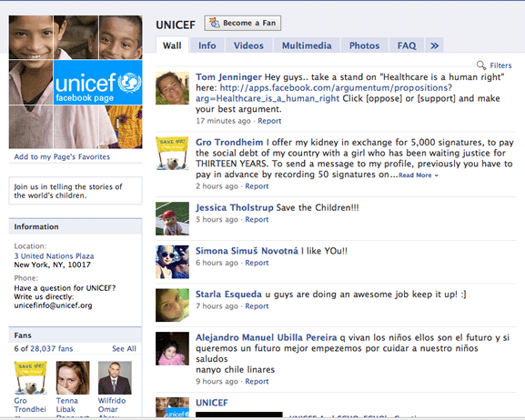Click Gro Trondheim's polar bear avatar on wall
Screen dimensions: 525x420
tap(172, 154)
